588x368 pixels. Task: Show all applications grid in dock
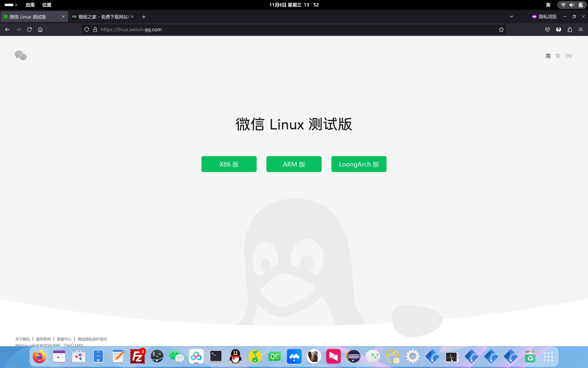coord(548,357)
